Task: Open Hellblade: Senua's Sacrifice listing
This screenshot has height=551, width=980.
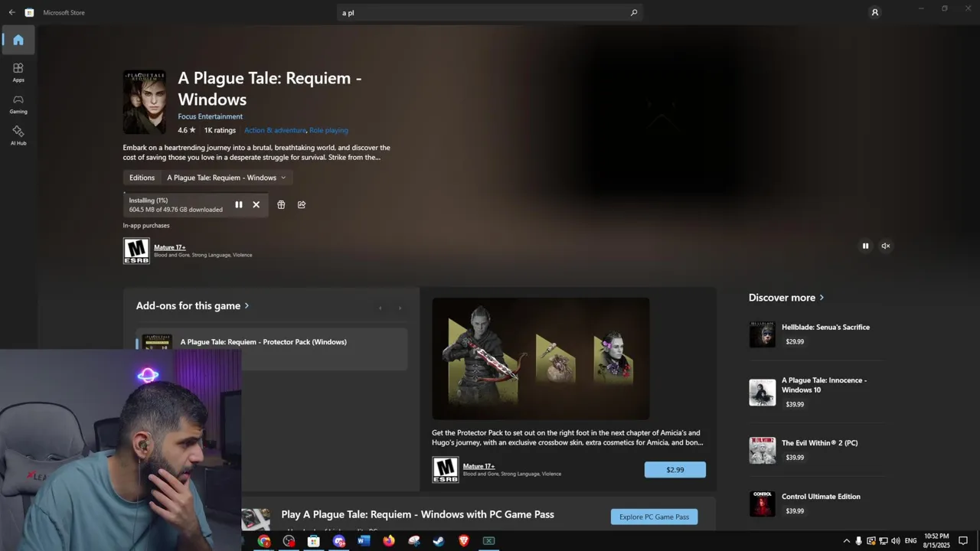Action: [x=816, y=334]
